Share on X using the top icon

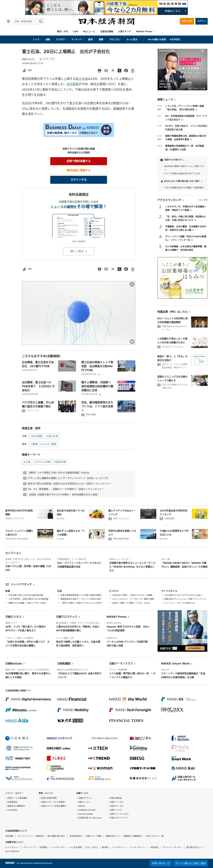119,71
